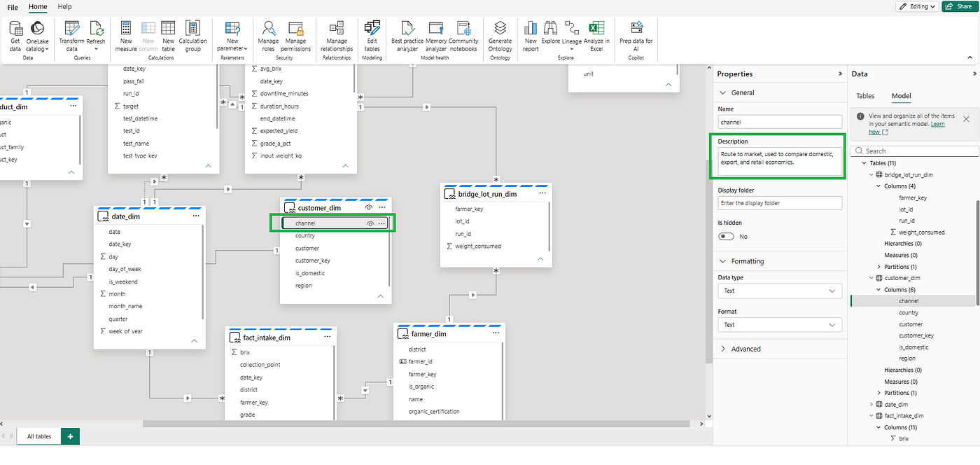Select the Model tab in Data pane
980x465 pixels.
(x=901, y=96)
